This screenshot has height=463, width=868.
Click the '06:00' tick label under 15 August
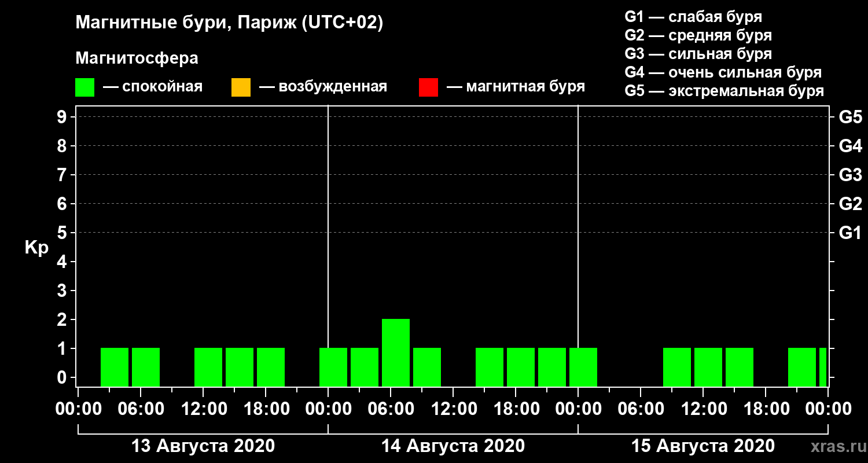click(x=641, y=409)
